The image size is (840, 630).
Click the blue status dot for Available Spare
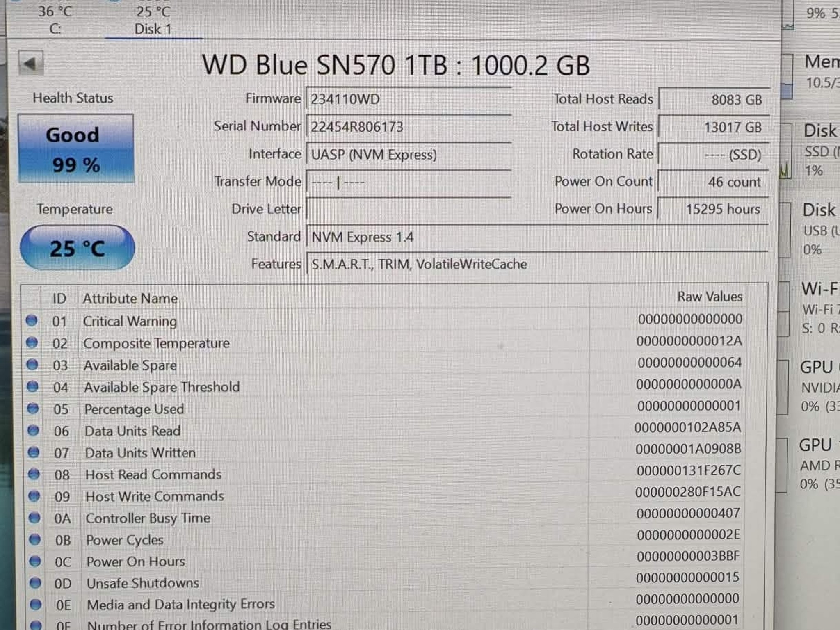point(32,364)
